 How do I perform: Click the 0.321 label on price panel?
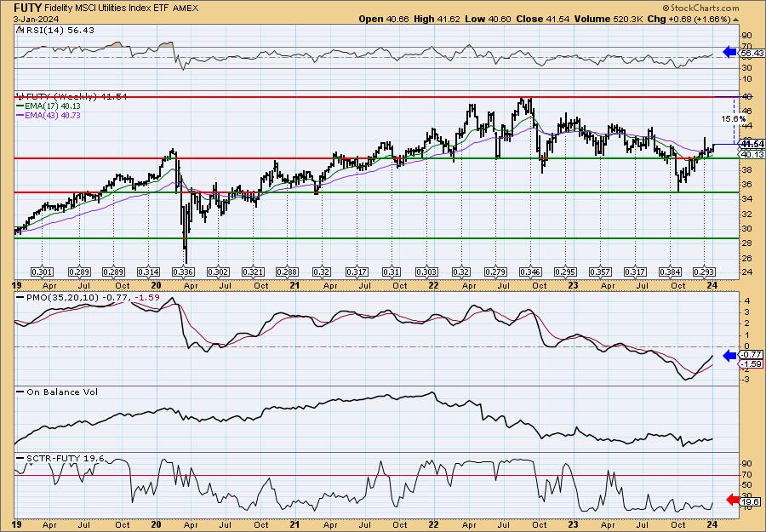coord(253,272)
